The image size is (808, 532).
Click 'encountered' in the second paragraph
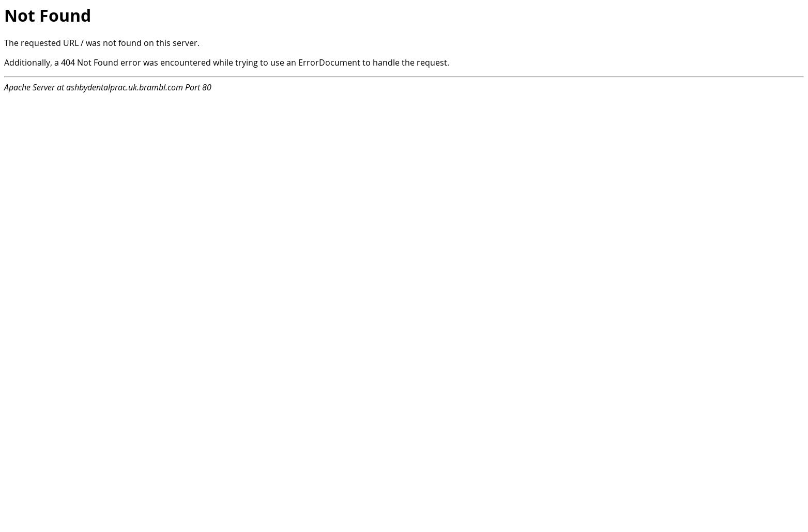click(186, 62)
